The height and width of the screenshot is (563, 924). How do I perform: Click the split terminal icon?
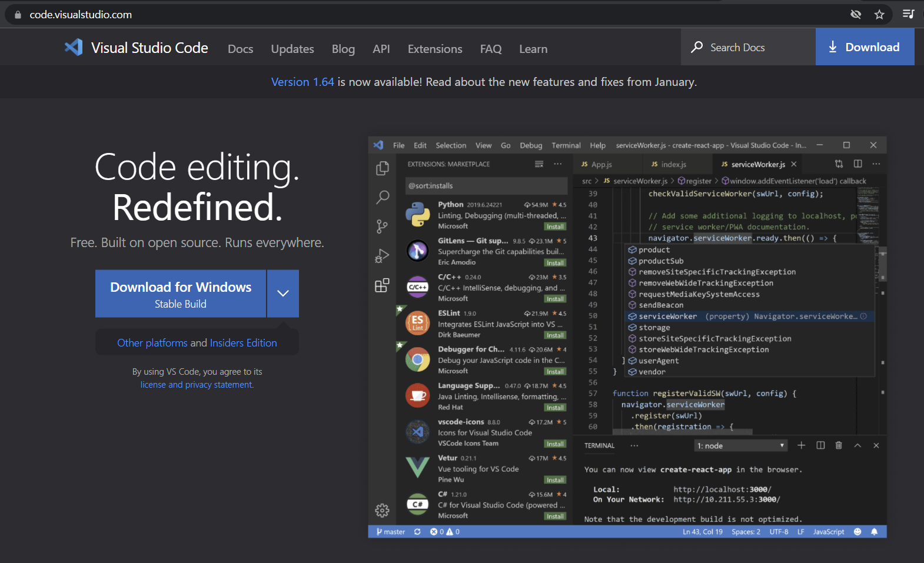820,445
